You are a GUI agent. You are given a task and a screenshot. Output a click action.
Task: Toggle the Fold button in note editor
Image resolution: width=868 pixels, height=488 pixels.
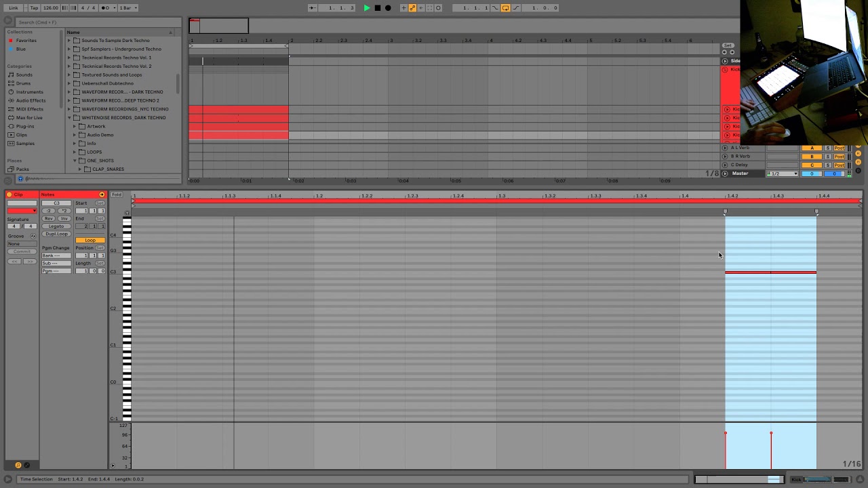coord(117,195)
